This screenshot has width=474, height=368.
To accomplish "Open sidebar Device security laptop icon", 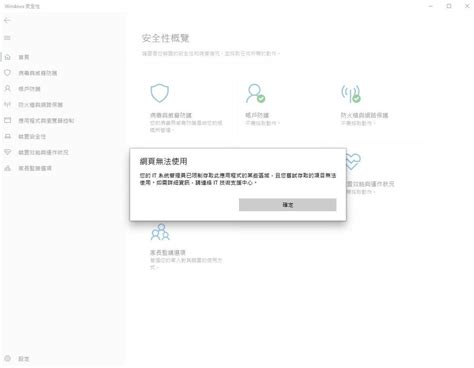I will [x=7, y=136].
